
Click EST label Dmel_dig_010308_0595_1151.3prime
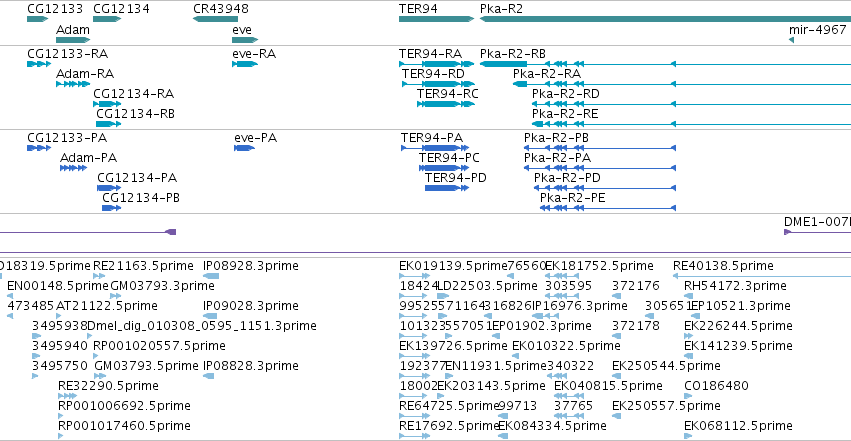pyautogui.click(x=201, y=326)
